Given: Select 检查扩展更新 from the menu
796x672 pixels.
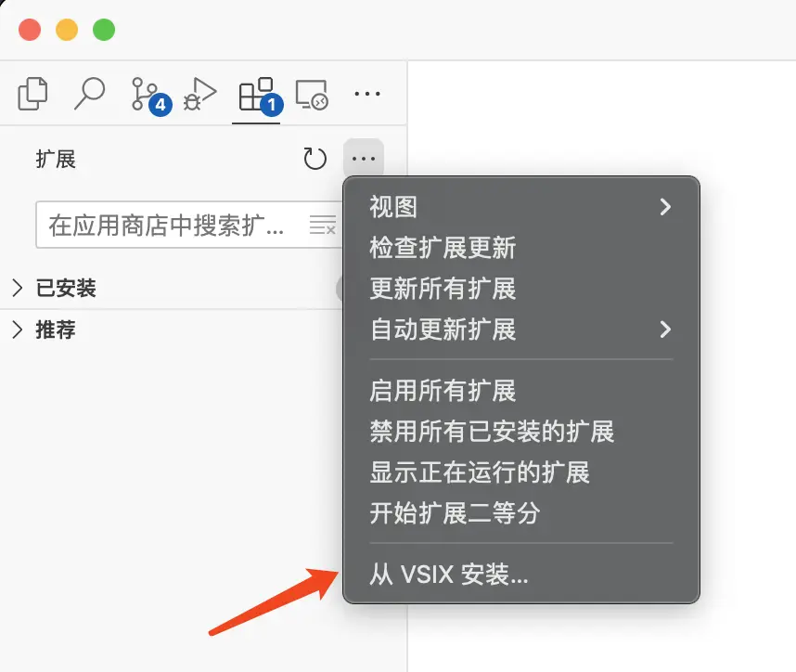Looking at the screenshot, I should click(443, 248).
